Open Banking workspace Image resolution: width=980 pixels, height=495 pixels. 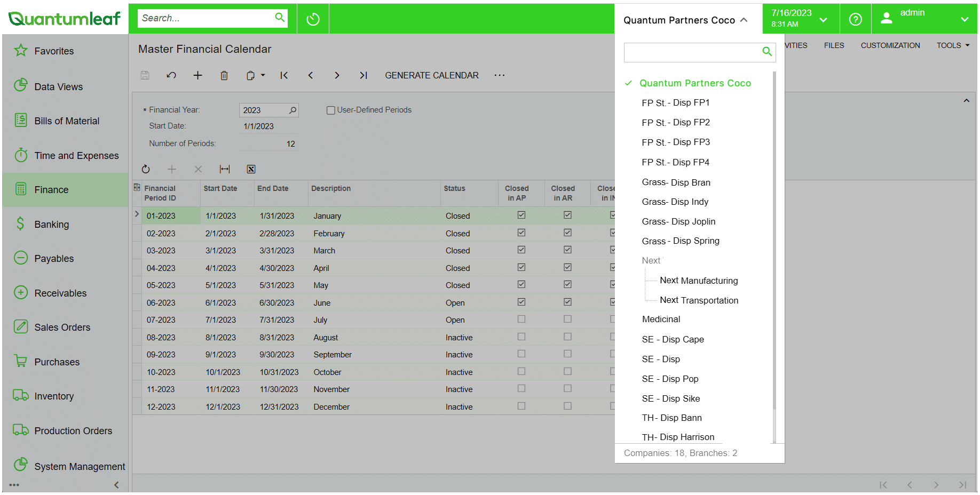(x=65, y=224)
